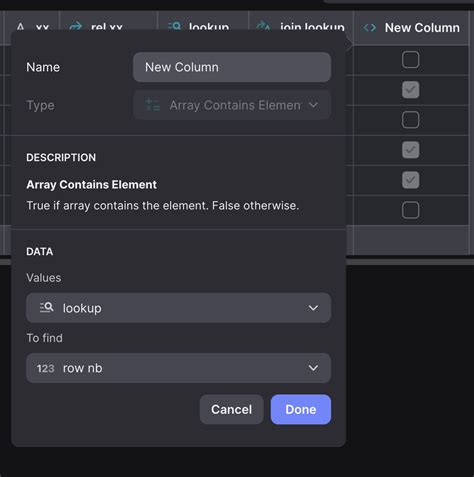Click the 123 number icon beside row nb
The image size is (474, 477).
click(45, 368)
